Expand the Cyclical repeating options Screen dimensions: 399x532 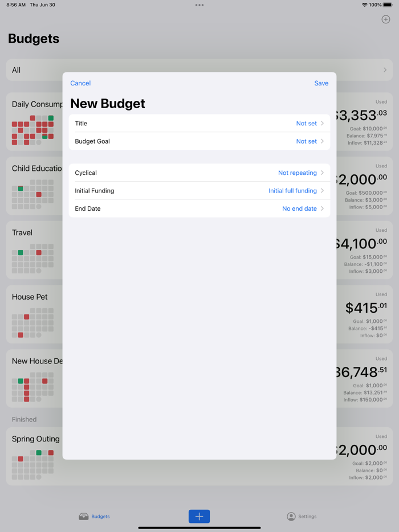tap(199, 173)
